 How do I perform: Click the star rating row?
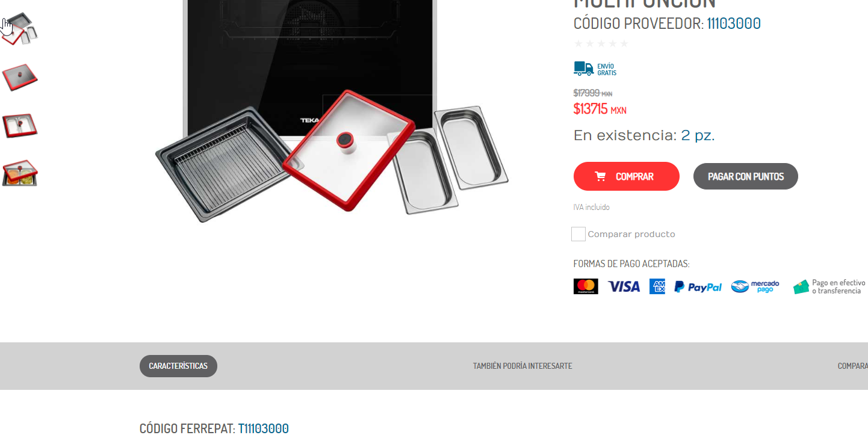601,43
